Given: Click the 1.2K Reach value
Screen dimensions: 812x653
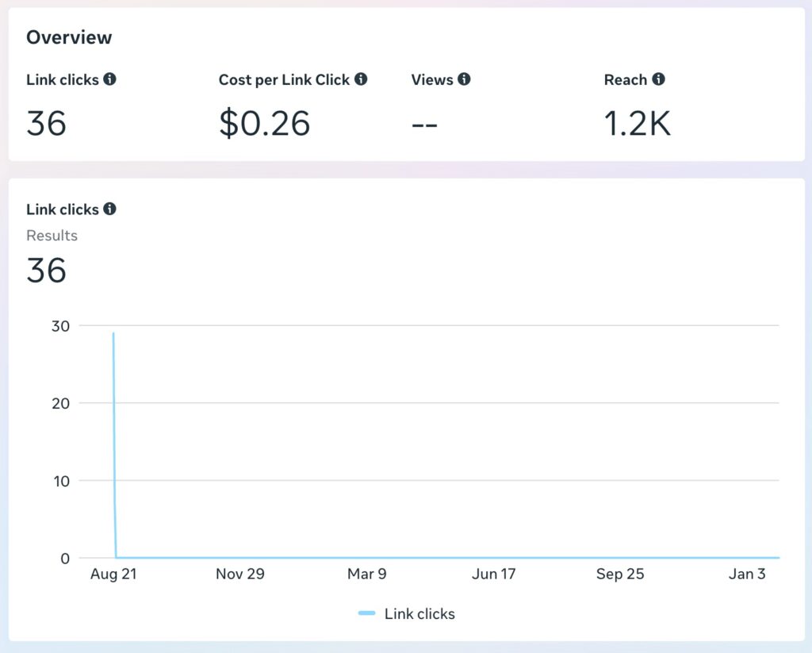Looking at the screenshot, I should [x=637, y=123].
